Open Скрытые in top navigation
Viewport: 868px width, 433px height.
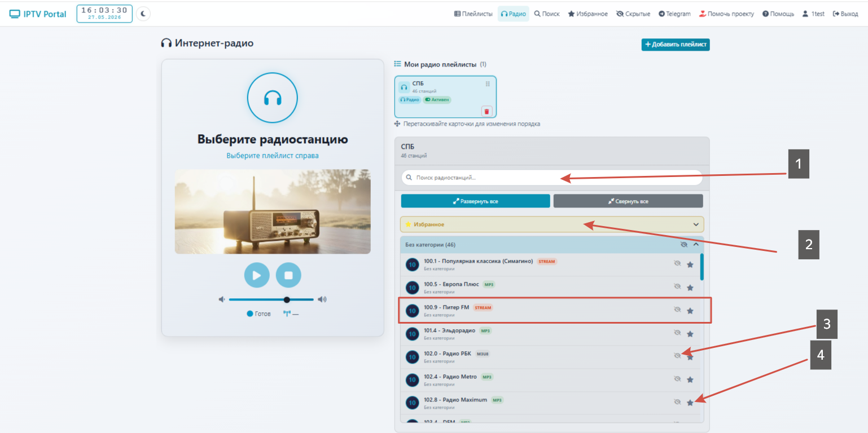tap(633, 14)
